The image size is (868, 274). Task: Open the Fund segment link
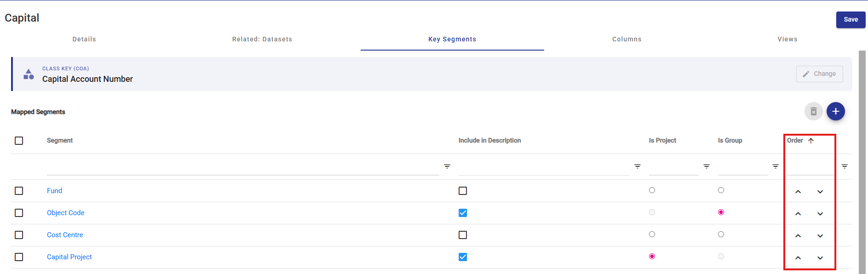(54, 191)
